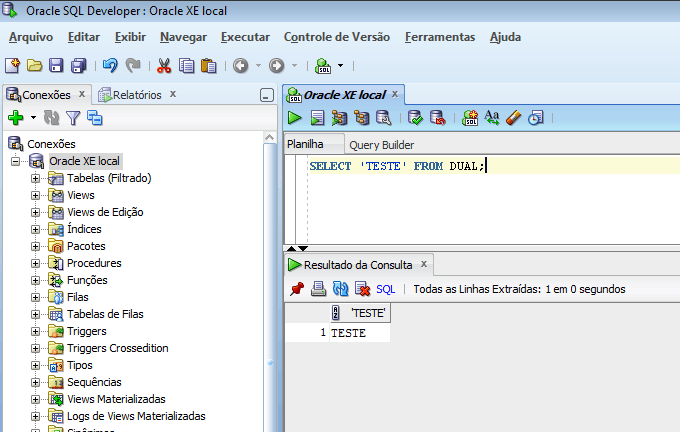This screenshot has height=432, width=680.
Task: Click SQL Tuning Advisor icon
Action: click(383, 118)
